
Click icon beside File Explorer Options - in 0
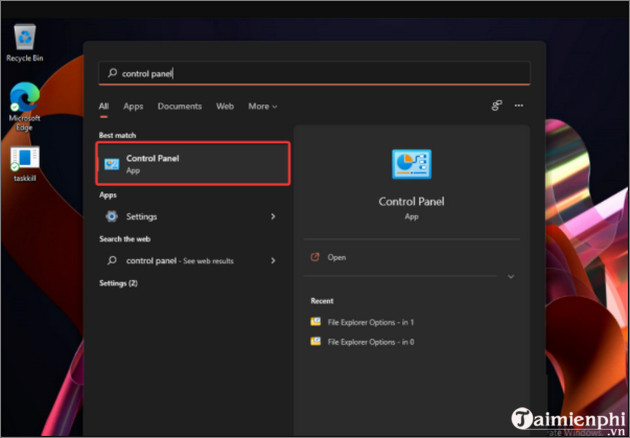coord(315,342)
